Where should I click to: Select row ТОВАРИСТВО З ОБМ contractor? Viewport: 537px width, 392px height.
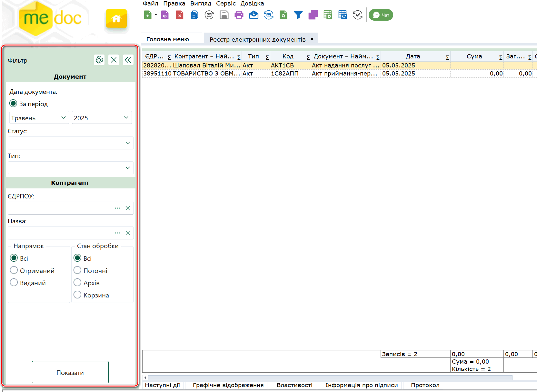339,74
